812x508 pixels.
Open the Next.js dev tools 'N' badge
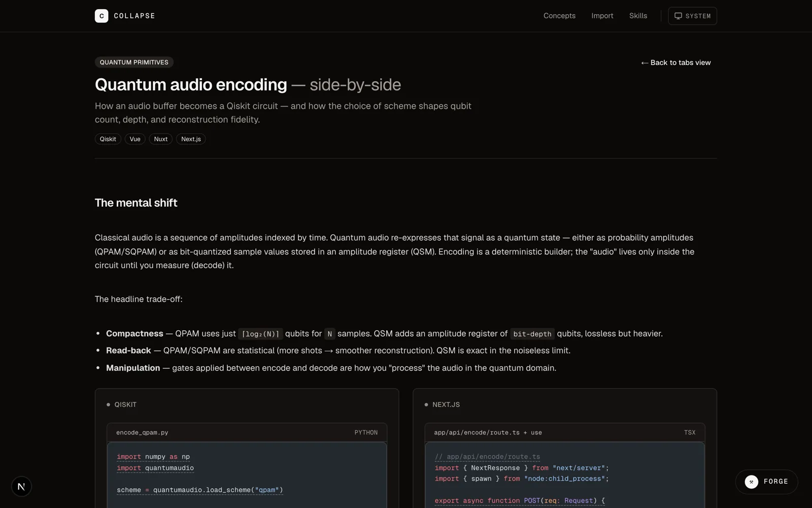[x=21, y=487]
